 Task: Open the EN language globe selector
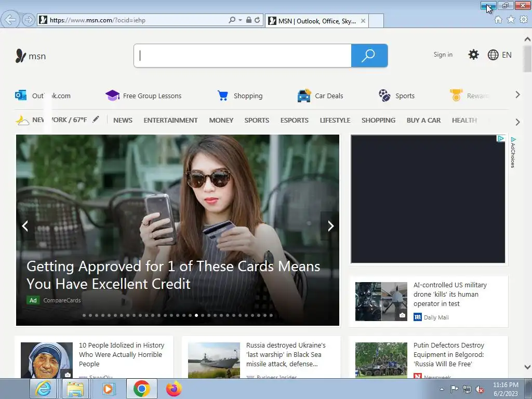pyautogui.click(x=499, y=55)
